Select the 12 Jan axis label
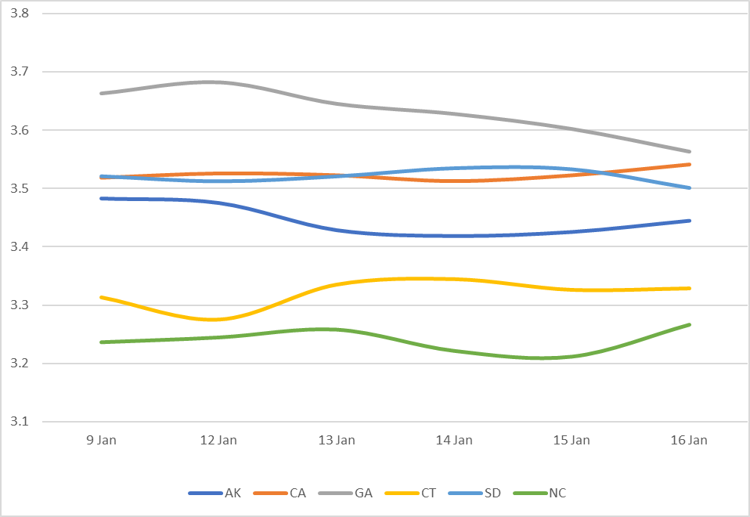This screenshot has height=517, width=750. (219, 440)
